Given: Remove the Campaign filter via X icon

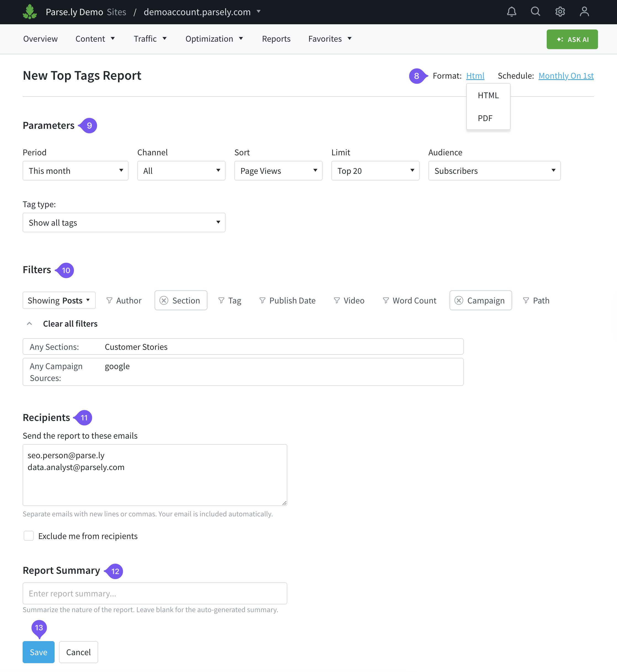Looking at the screenshot, I should coord(459,301).
